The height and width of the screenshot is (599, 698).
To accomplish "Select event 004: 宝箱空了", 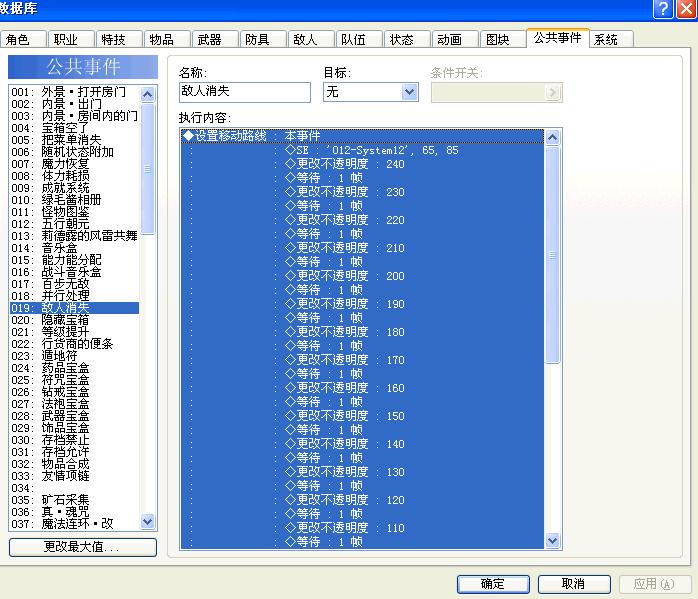I will point(74,128).
